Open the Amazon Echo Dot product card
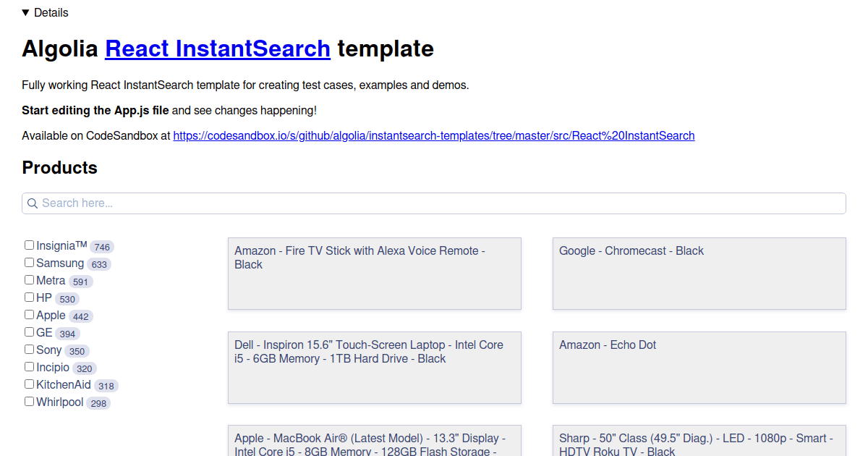 (x=699, y=368)
